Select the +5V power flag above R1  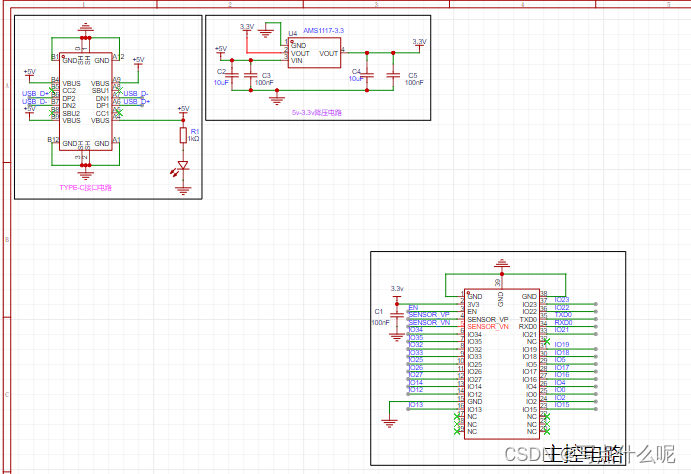(183, 111)
